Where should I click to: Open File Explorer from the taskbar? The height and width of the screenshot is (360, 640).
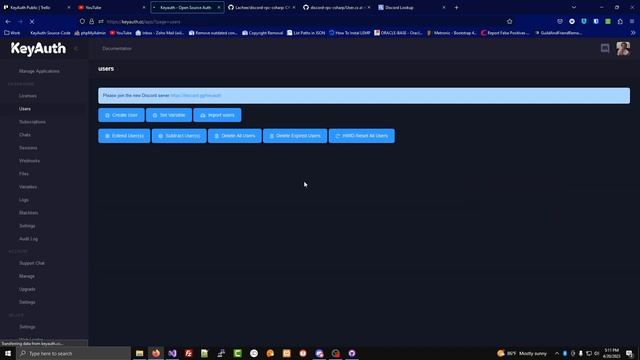tap(140, 353)
